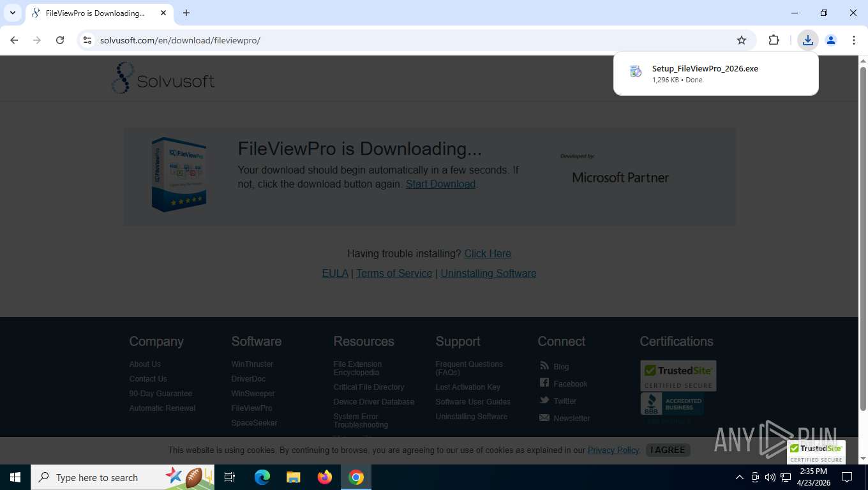Viewport: 868px width, 490px height.
Task: Open Uninstalling Software in Support footer
Action: (472, 417)
